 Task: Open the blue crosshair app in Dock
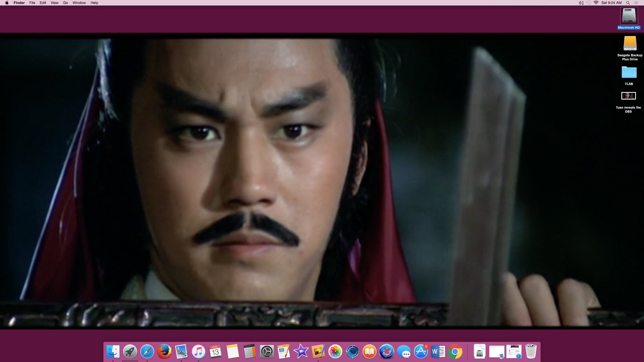click(352, 351)
